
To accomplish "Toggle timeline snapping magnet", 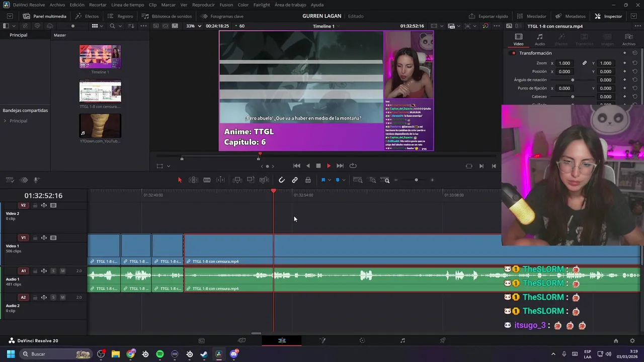I will click(282, 180).
